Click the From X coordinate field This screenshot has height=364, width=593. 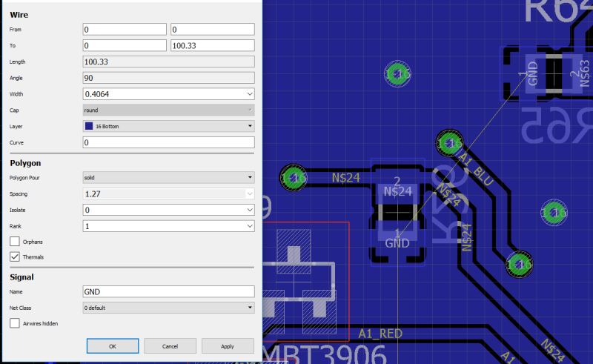click(x=125, y=29)
